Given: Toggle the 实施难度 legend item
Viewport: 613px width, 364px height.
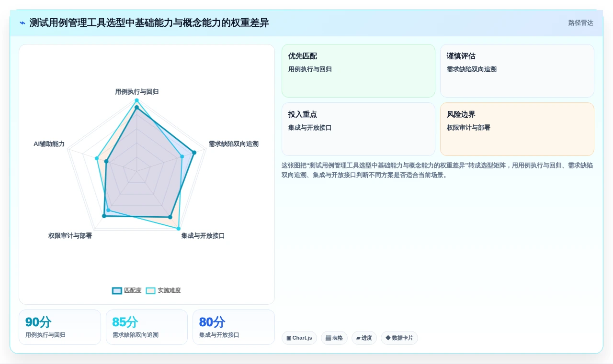Looking at the screenshot, I should [163, 290].
